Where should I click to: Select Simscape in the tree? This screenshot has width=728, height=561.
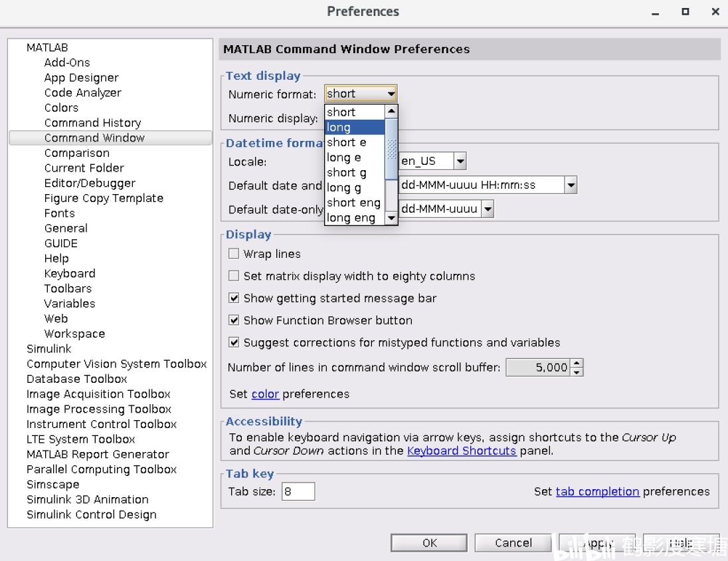53,485
